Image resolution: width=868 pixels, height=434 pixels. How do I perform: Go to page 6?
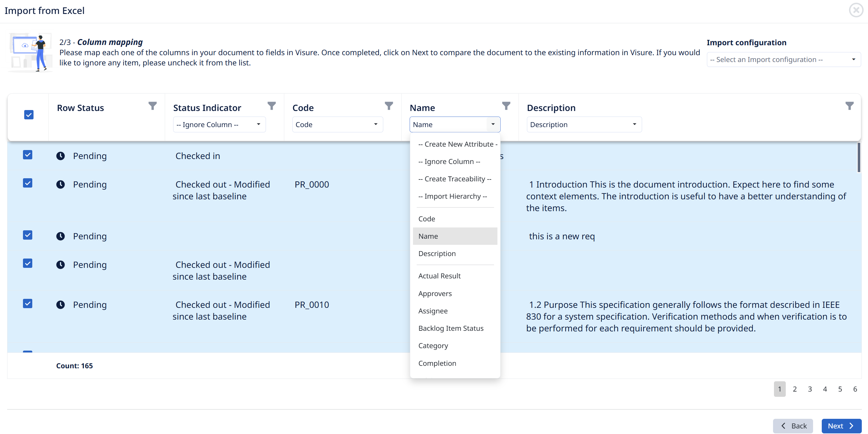856,389
